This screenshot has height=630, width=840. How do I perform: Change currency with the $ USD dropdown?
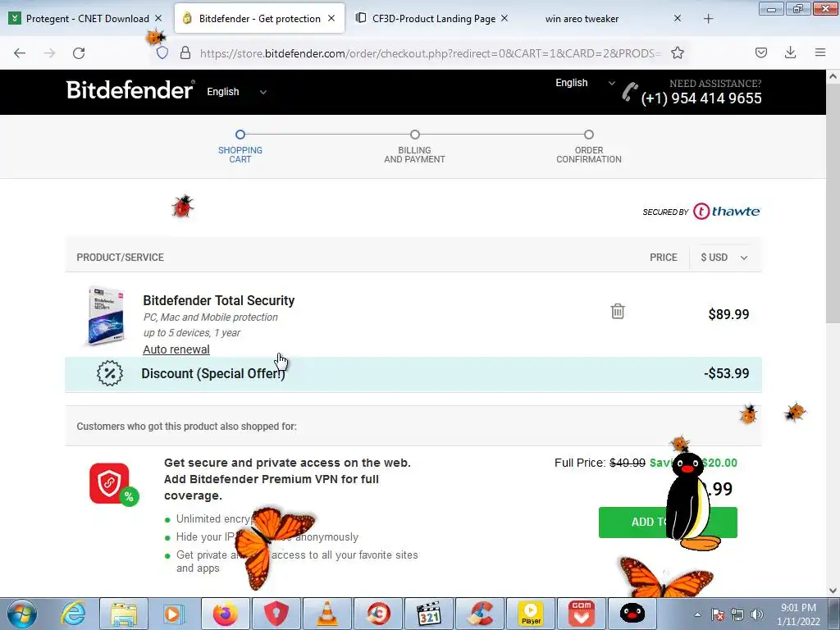[x=724, y=258]
